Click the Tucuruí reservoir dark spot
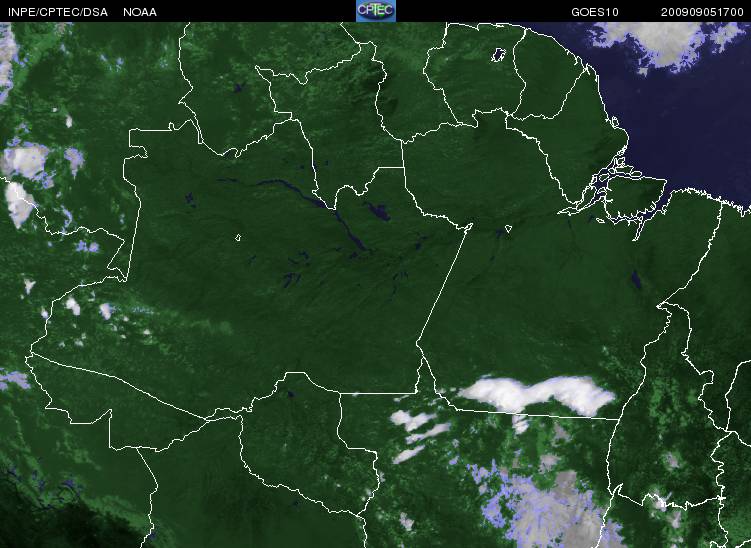The width and height of the screenshot is (751, 548). click(636, 280)
